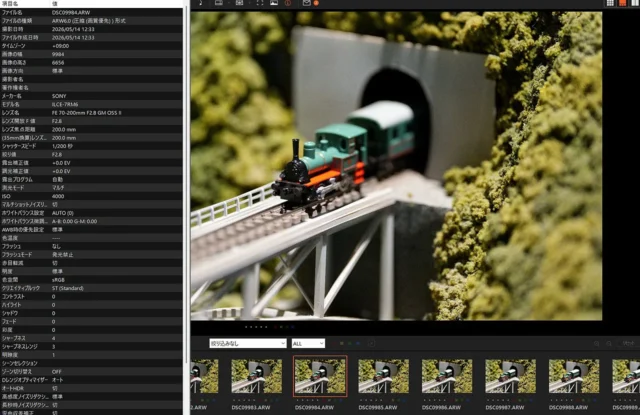
Task: Open the 絞り込みなし filter dropdown
Action: click(248, 344)
